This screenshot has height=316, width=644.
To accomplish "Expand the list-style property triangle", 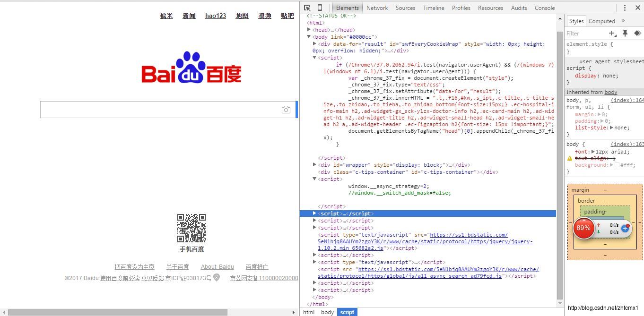I will coord(611,128).
